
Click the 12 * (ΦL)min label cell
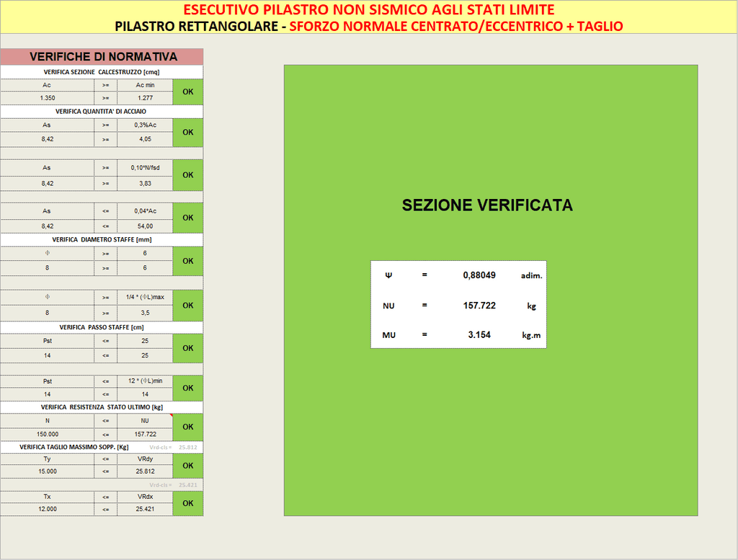point(145,381)
